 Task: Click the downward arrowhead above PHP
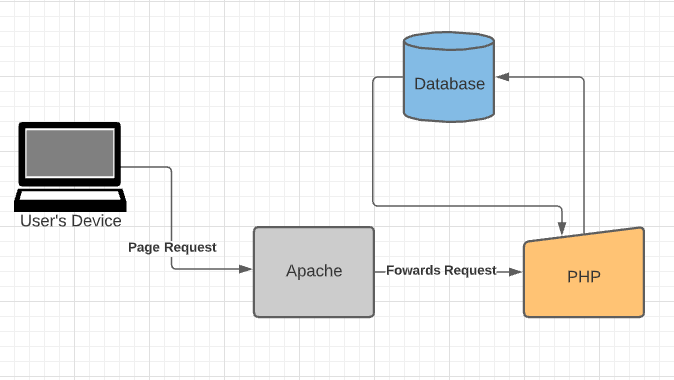pos(562,228)
